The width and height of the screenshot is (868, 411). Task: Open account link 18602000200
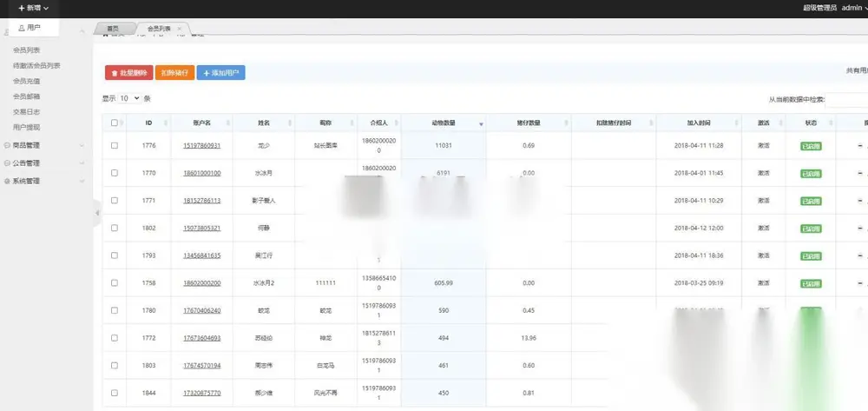(x=202, y=283)
